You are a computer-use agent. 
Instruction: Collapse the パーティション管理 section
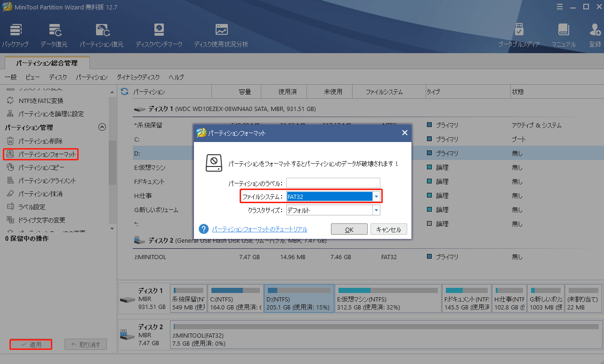point(102,127)
